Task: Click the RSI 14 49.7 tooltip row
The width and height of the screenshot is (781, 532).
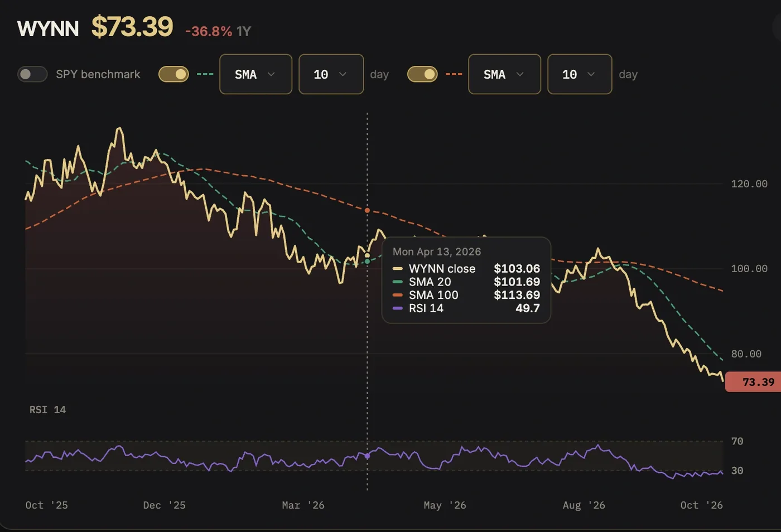Action: pos(466,308)
